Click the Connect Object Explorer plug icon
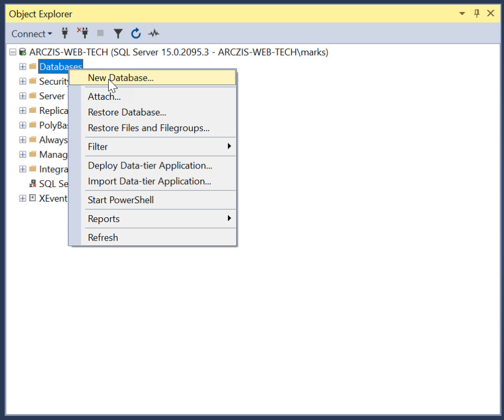The width and height of the screenshot is (504, 420). [65, 33]
